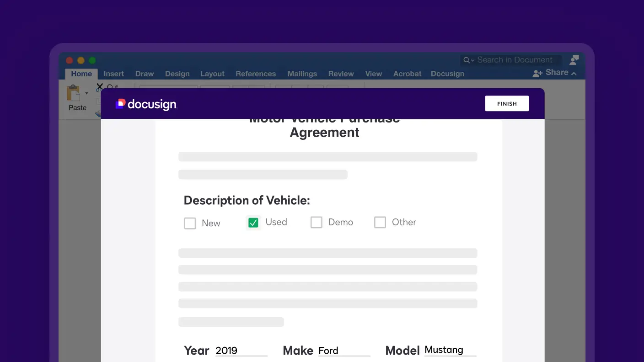Uncheck the Used vehicle checkbox
The image size is (644, 362).
coord(253,223)
